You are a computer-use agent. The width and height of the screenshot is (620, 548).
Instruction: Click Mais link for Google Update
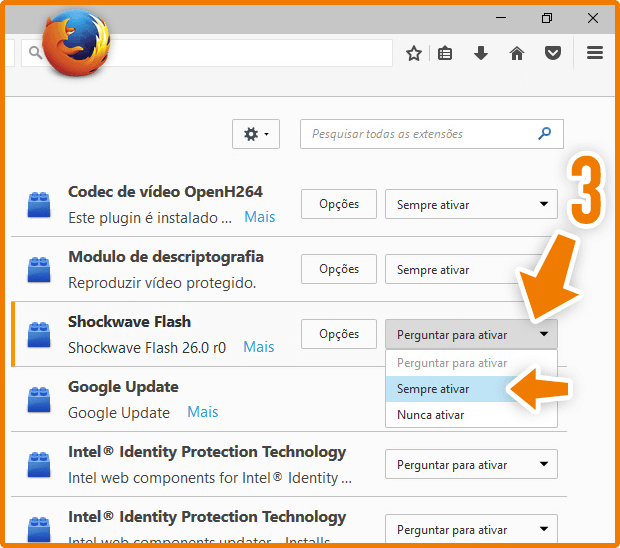pyautogui.click(x=203, y=412)
